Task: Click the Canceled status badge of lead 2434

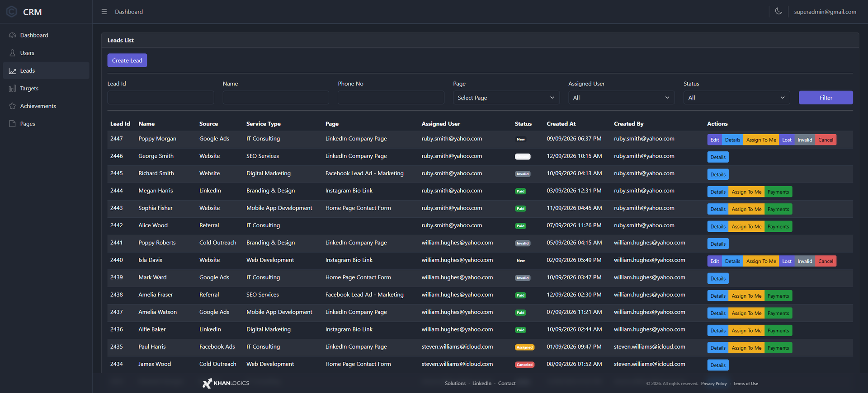Action: pyautogui.click(x=524, y=365)
